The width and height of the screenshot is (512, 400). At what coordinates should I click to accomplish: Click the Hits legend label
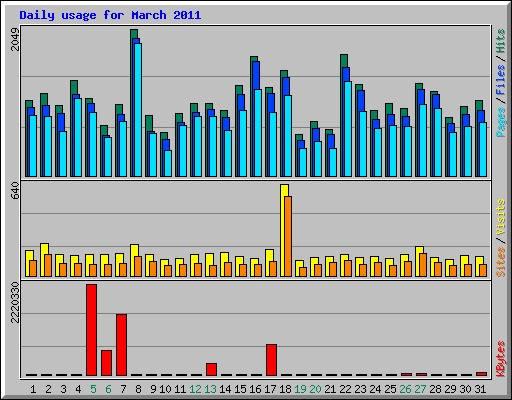pyautogui.click(x=501, y=41)
